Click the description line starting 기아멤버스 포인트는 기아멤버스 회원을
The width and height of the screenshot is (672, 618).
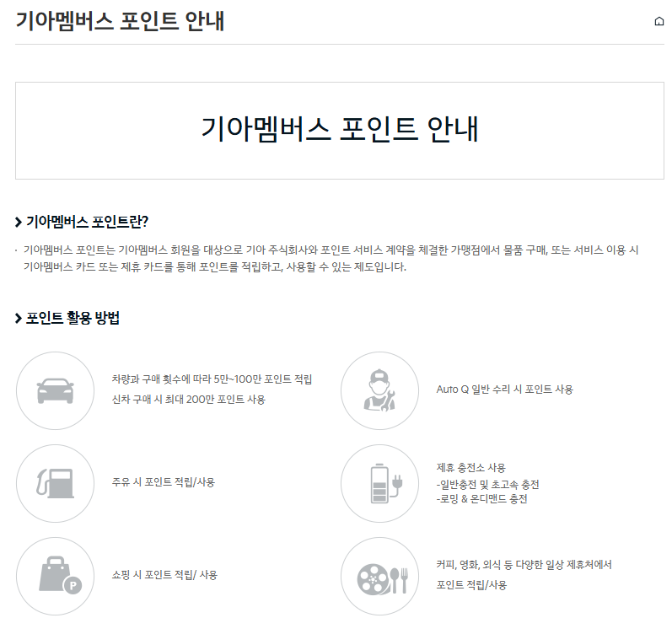[x=331, y=250]
